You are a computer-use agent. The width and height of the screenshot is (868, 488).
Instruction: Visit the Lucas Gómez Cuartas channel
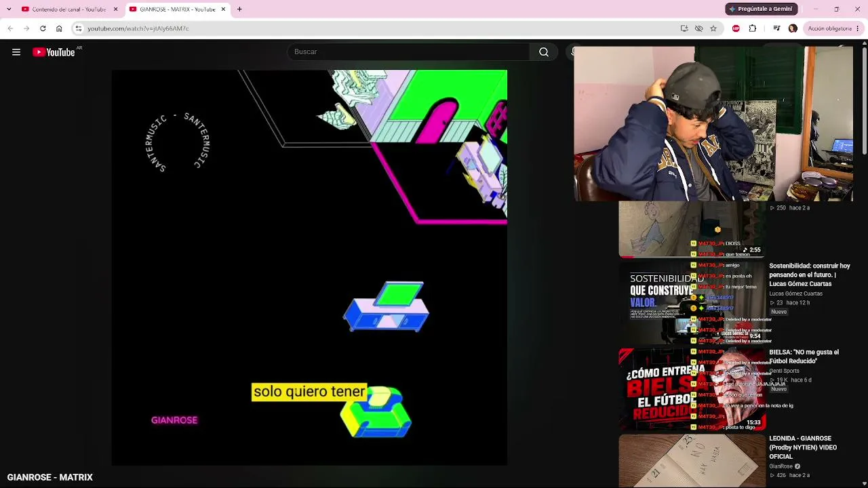click(795, 293)
